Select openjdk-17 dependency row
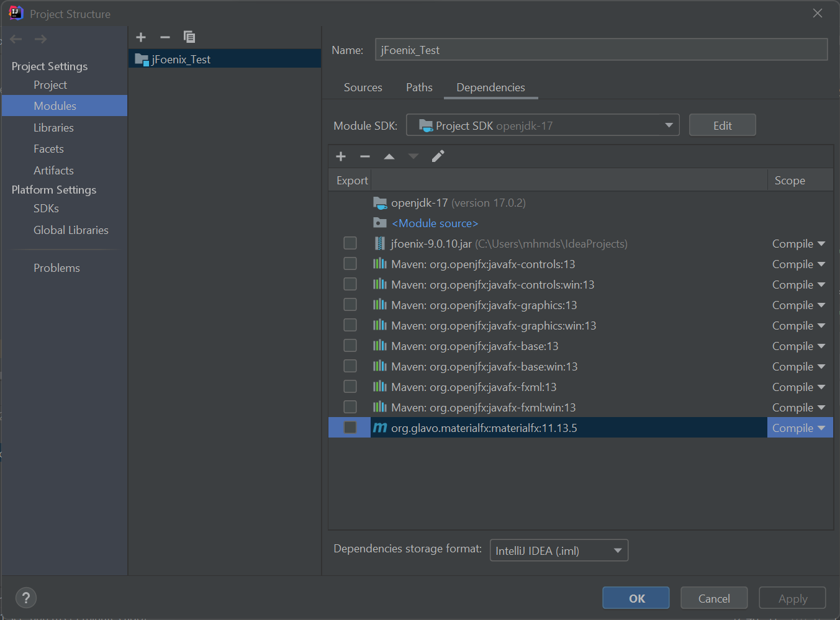840x620 pixels. (580, 203)
